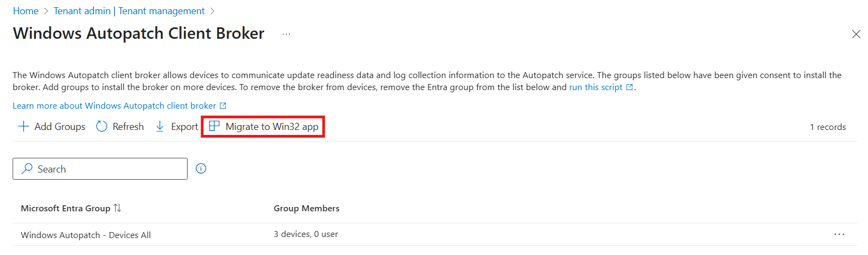Image resolution: width=868 pixels, height=255 pixels.
Task: Click the external link icon after run this script
Action: coord(630,87)
